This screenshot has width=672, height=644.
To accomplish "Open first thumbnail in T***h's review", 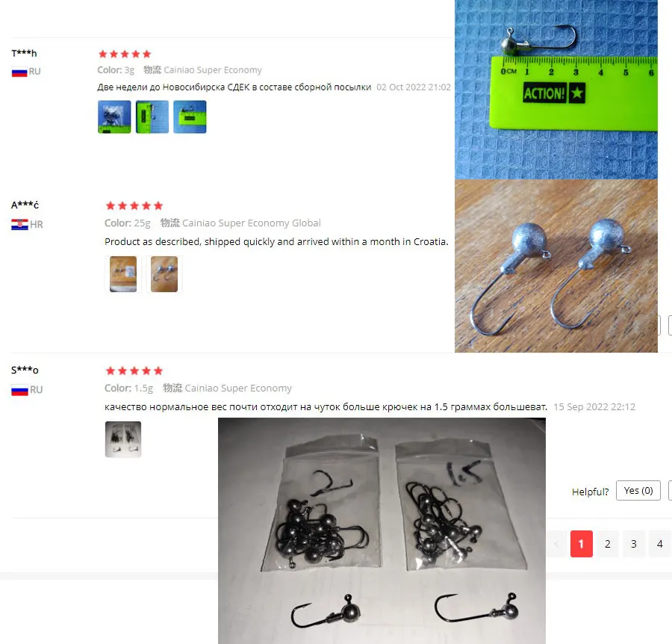I will (x=114, y=117).
